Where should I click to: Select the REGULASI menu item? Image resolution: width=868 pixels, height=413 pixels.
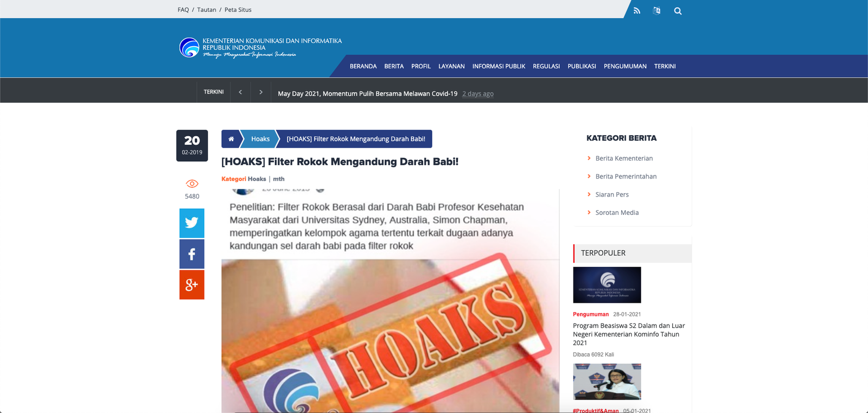tap(546, 66)
